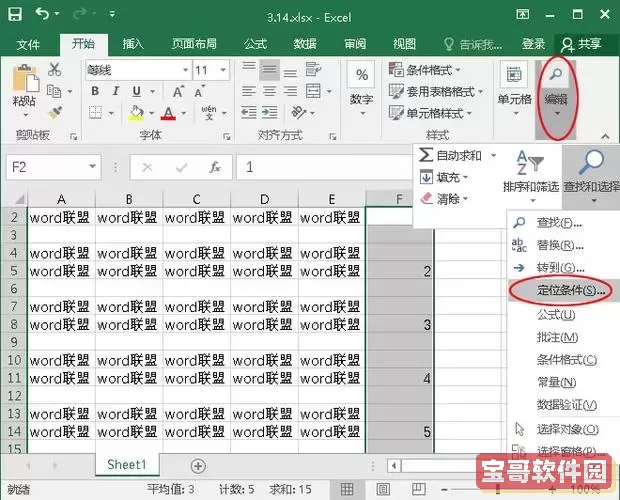Toggle Bold formatting

(x=95, y=91)
